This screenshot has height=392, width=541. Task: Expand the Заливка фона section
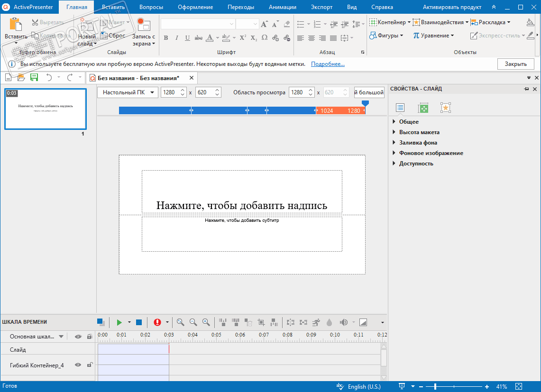click(418, 143)
